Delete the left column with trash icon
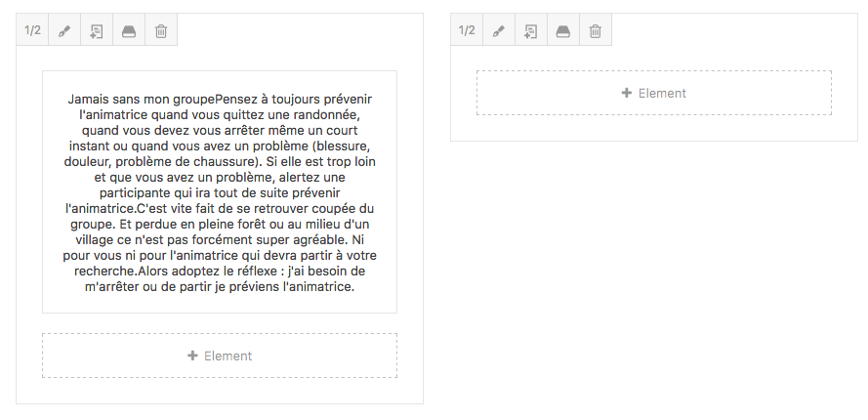The width and height of the screenshot is (868, 420). tap(161, 30)
